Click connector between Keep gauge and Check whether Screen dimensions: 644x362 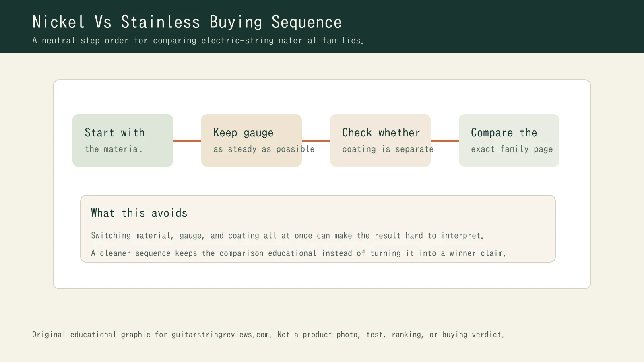[x=316, y=141]
